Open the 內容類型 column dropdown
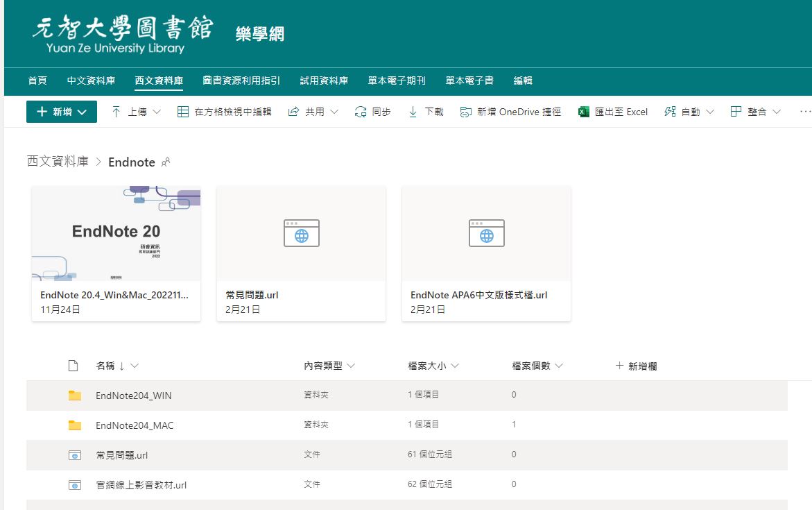The width and height of the screenshot is (812, 510). (x=351, y=366)
